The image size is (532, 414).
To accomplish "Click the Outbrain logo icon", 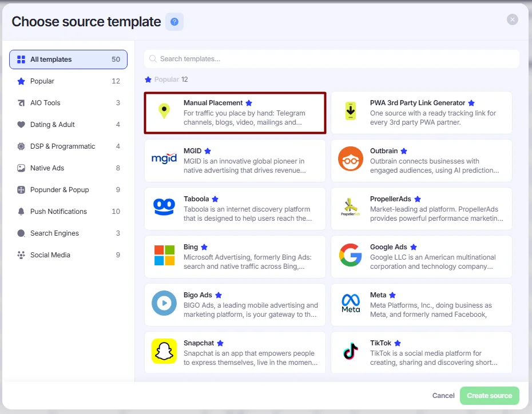I will point(351,159).
